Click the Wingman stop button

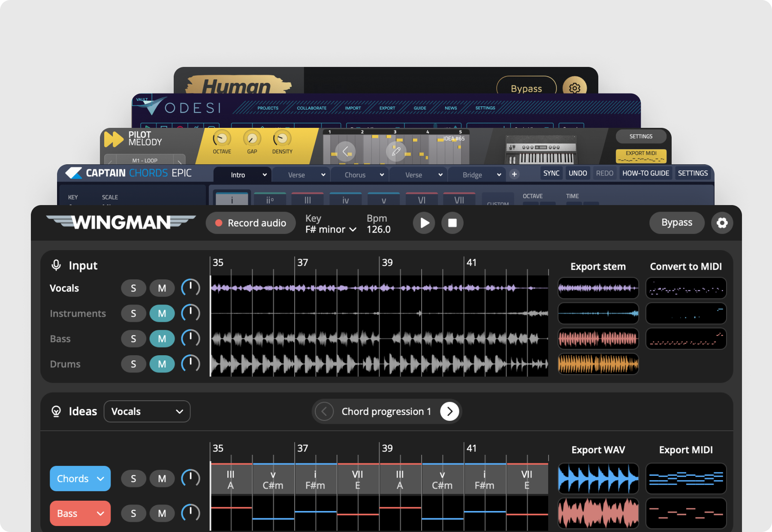click(452, 223)
